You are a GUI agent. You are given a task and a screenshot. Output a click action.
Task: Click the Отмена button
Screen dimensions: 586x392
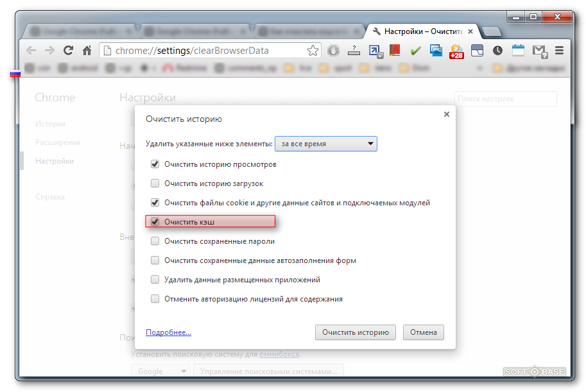point(424,332)
